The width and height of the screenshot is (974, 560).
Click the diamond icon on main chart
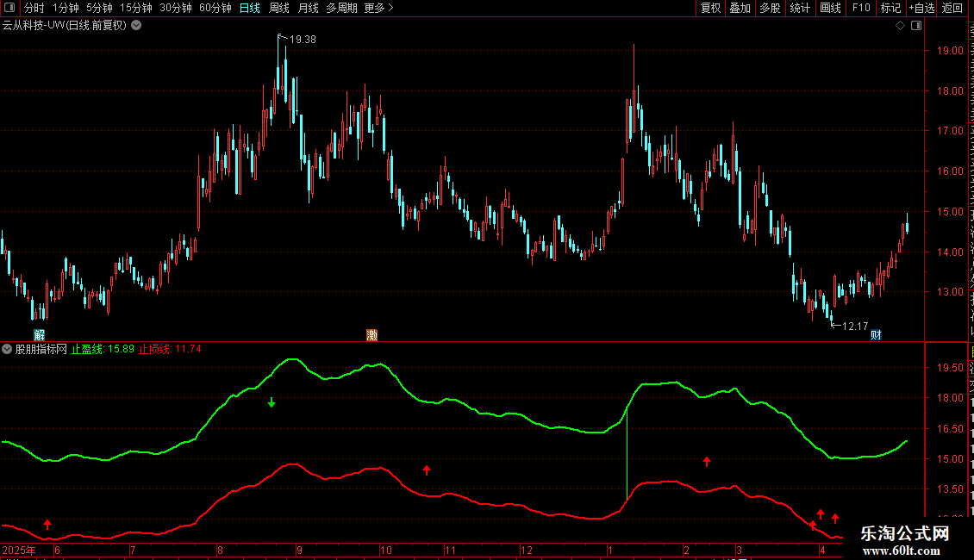pos(900,26)
